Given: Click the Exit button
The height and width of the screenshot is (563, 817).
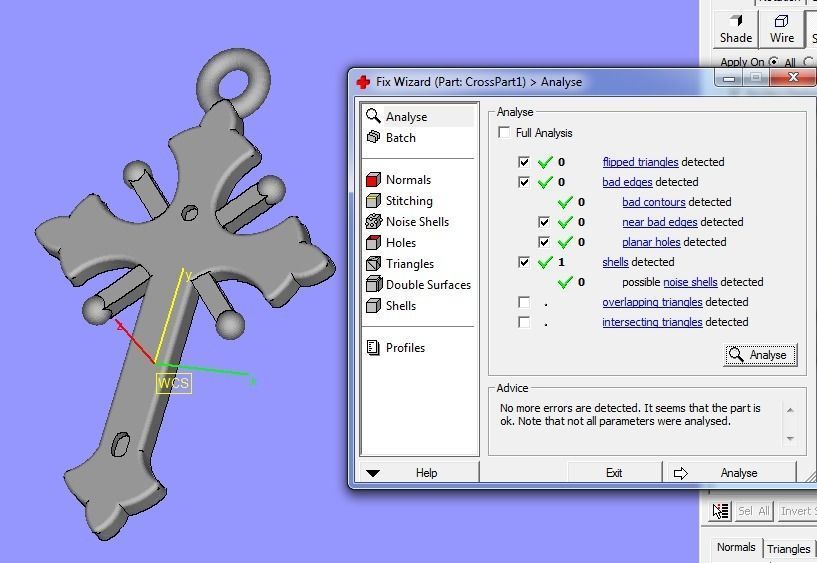Looking at the screenshot, I should (x=614, y=473).
